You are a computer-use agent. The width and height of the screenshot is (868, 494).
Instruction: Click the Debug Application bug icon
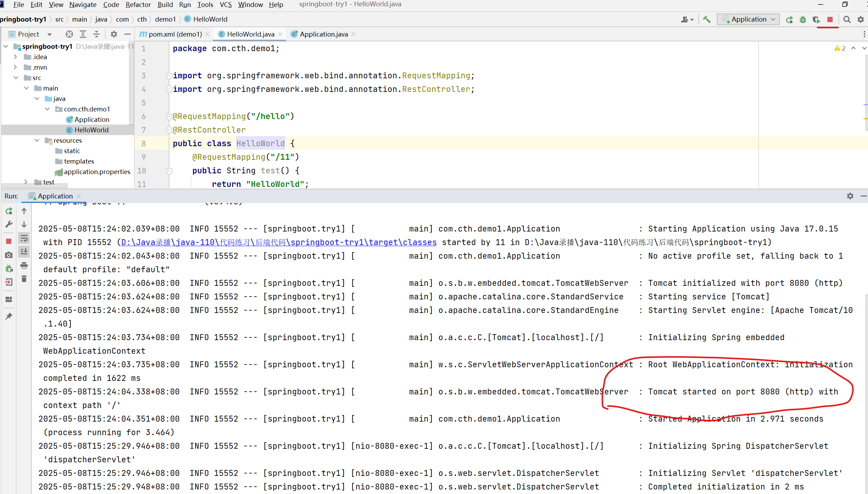click(x=803, y=19)
